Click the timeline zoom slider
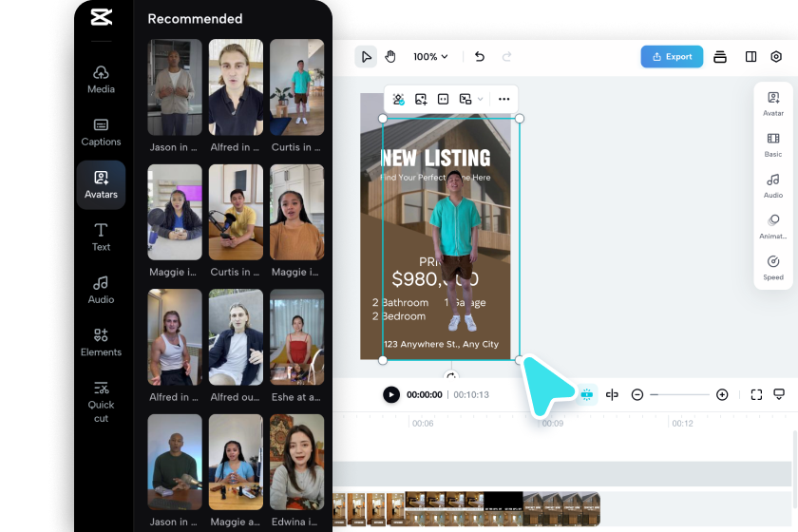 click(679, 394)
